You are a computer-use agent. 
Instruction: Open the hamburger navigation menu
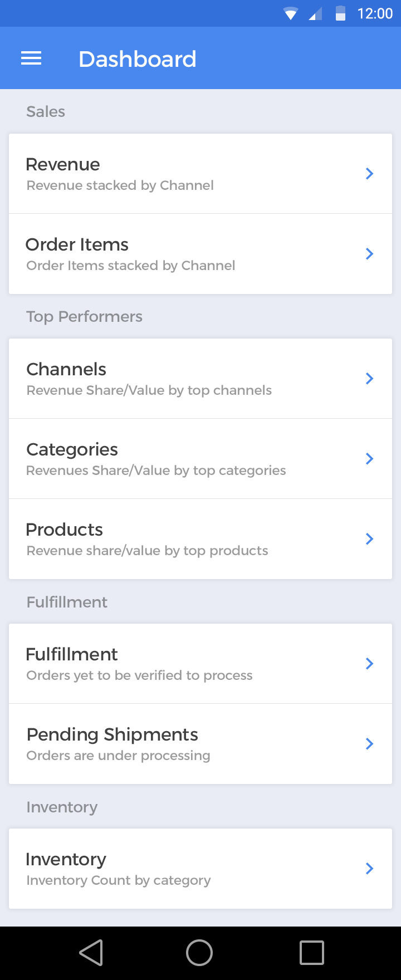pyautogui.click(x=31, y=58)
